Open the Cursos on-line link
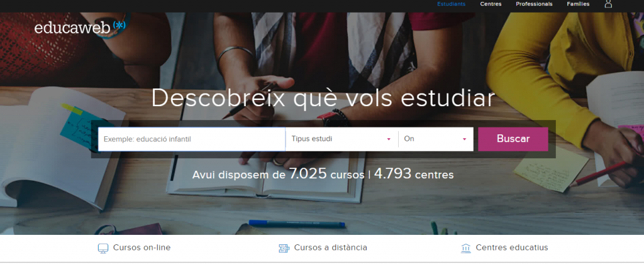Image resolution: width=644 pixels, height=265 pixels. click(142, 248)
